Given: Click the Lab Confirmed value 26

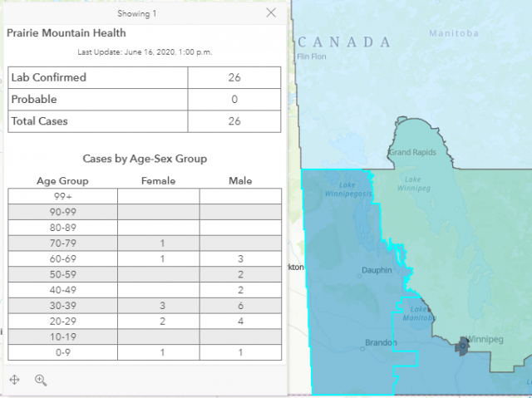Looking at the screenshot, I should pos(234,77).
